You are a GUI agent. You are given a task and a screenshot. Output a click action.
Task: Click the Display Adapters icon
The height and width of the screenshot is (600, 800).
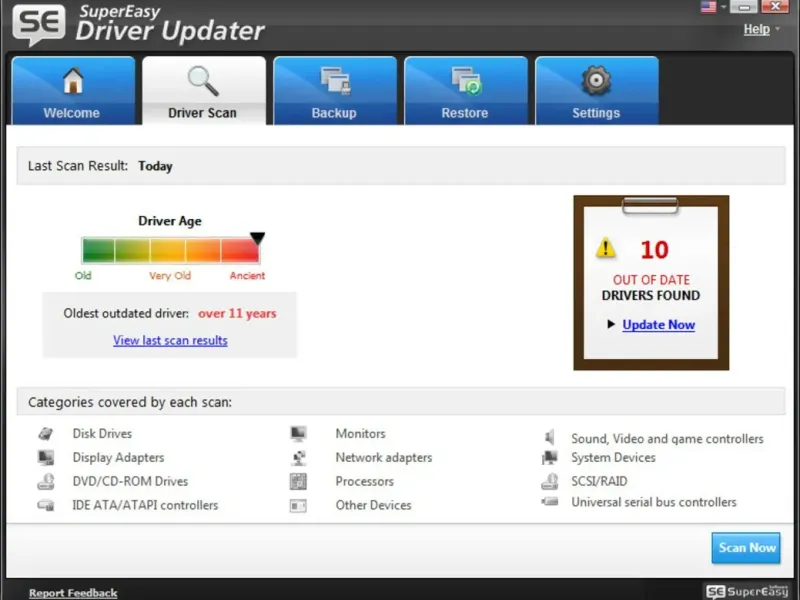[x=46, y=457]
